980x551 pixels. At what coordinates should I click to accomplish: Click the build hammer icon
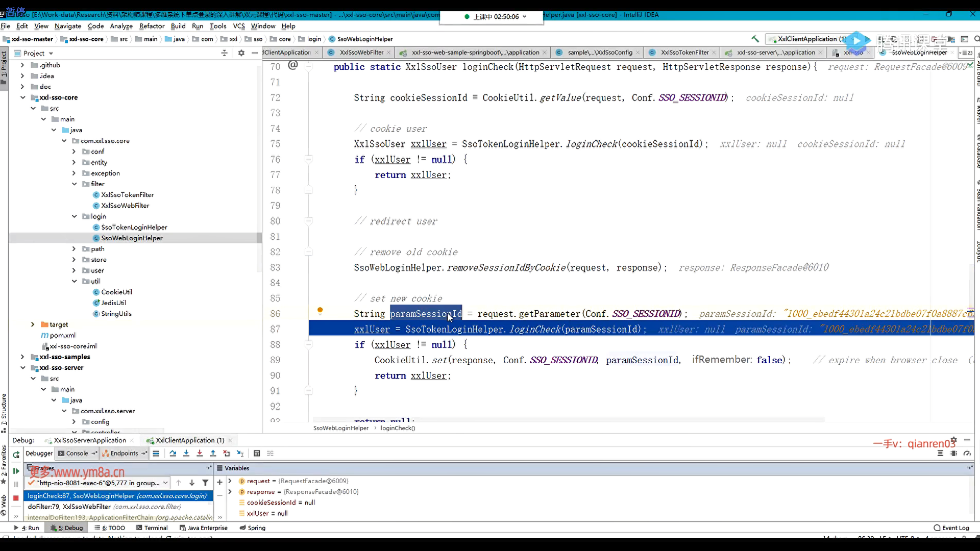pos(755,39)
